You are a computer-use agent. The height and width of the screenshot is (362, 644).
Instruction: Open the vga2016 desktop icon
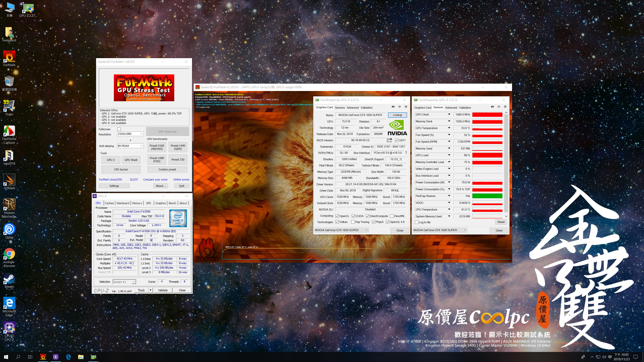click(x=9, y=157)
